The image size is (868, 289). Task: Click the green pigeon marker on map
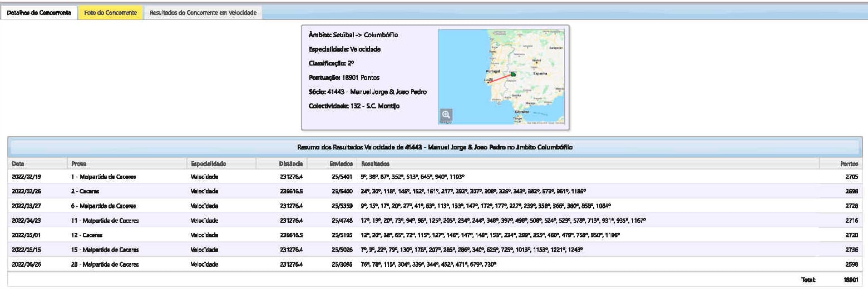click(x=514, y=73)
